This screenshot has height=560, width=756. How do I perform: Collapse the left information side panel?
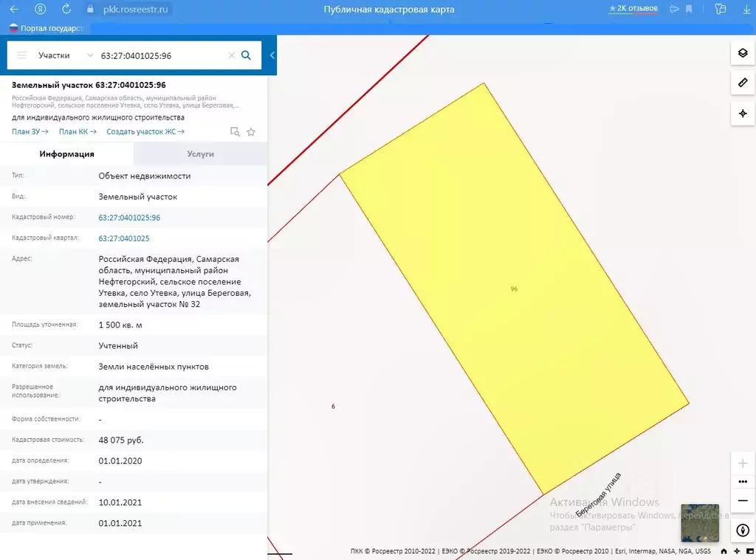(272, 55)
